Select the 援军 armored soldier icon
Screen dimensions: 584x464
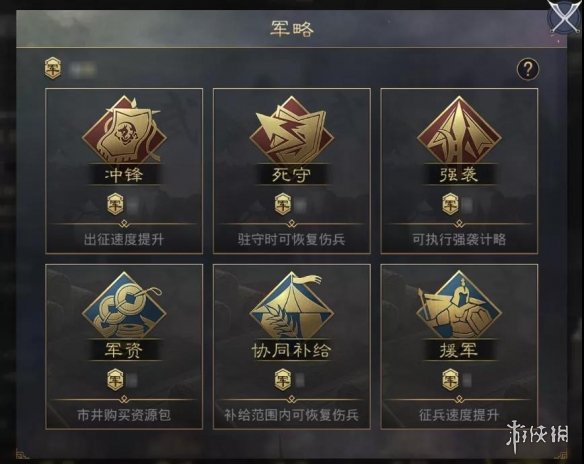459,305
